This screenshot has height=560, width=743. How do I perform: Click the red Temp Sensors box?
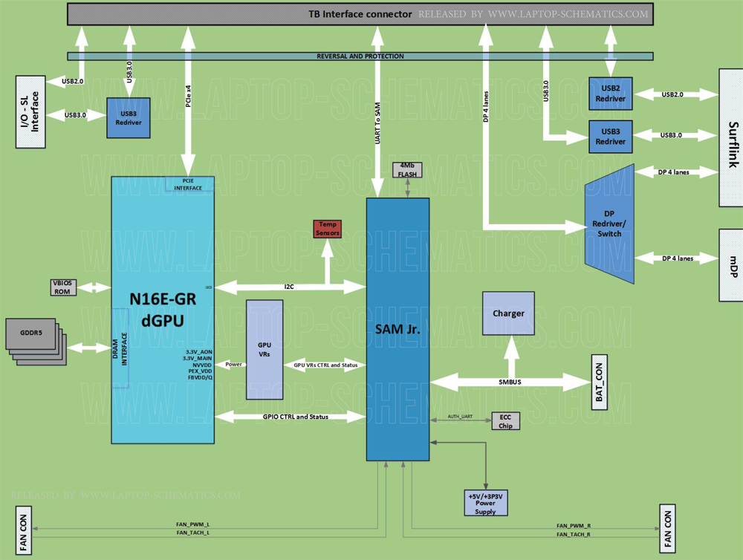[x=328, y=229]
